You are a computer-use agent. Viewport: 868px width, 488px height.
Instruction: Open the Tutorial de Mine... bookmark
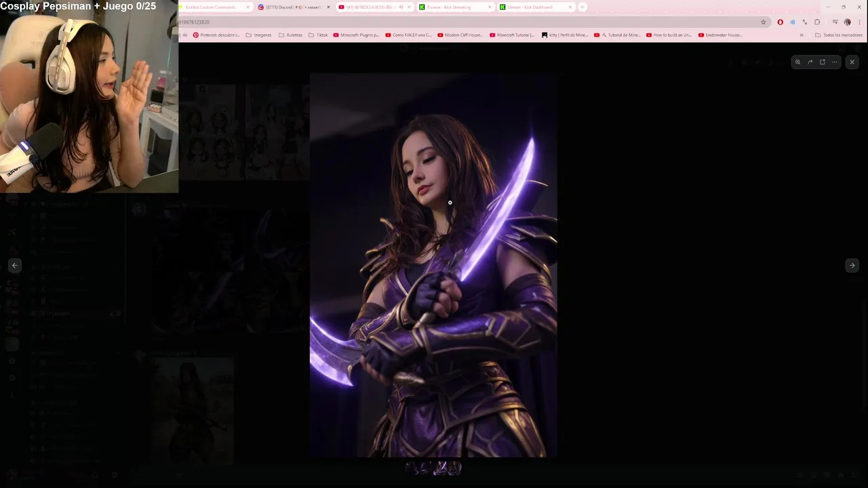point(617,35)
